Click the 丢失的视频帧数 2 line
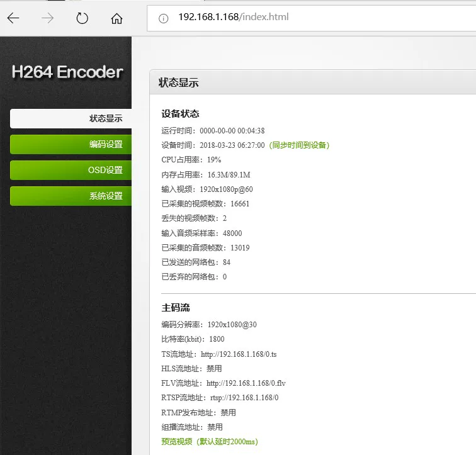 point(194,218)
